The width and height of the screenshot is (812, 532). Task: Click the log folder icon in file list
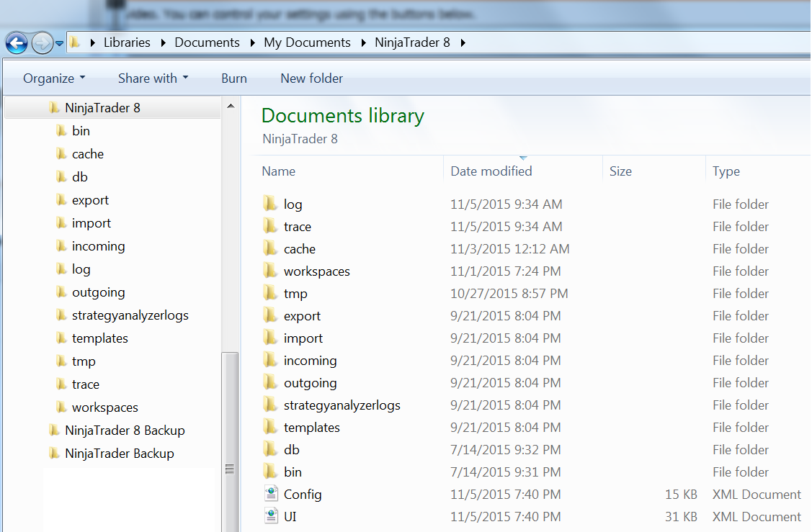point(269,204)
